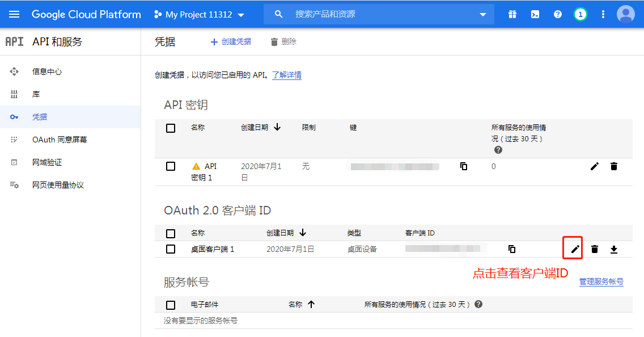Edit the 桌面客户端 1 credential

tap(573, 248)
